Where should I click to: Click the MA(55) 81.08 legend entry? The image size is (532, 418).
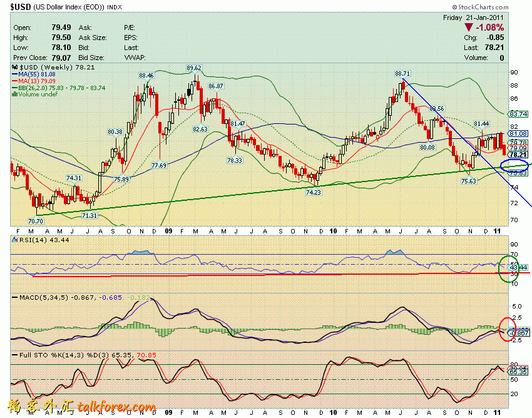33,74
